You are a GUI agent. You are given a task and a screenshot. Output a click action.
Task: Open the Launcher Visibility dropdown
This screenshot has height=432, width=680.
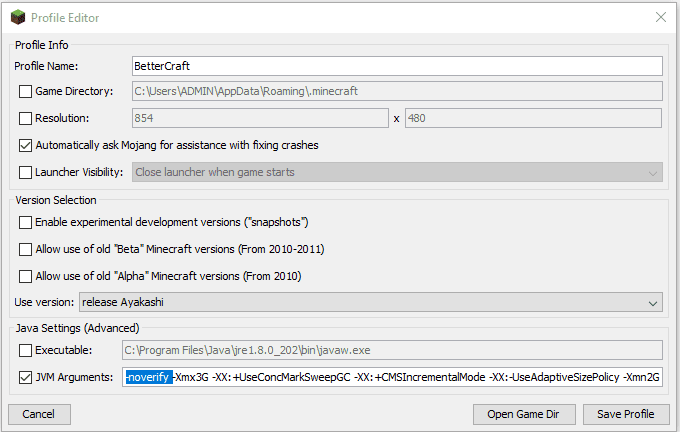[x=397, y=172]
